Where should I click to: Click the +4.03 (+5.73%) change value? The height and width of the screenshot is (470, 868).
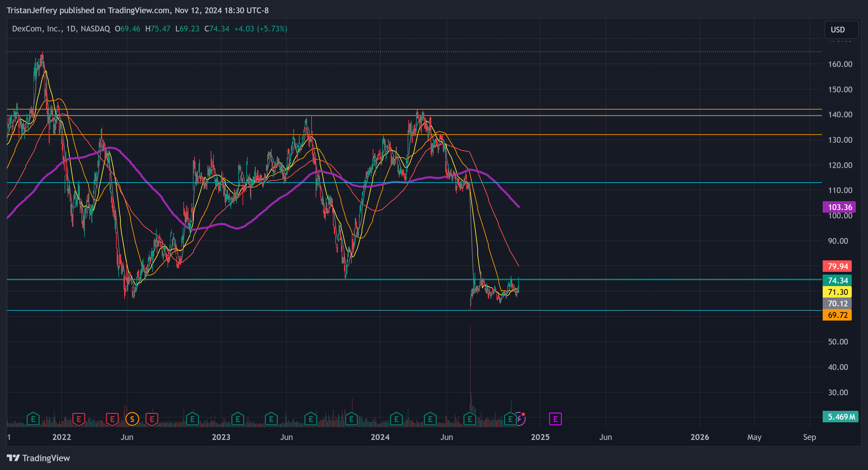(261, 29)
